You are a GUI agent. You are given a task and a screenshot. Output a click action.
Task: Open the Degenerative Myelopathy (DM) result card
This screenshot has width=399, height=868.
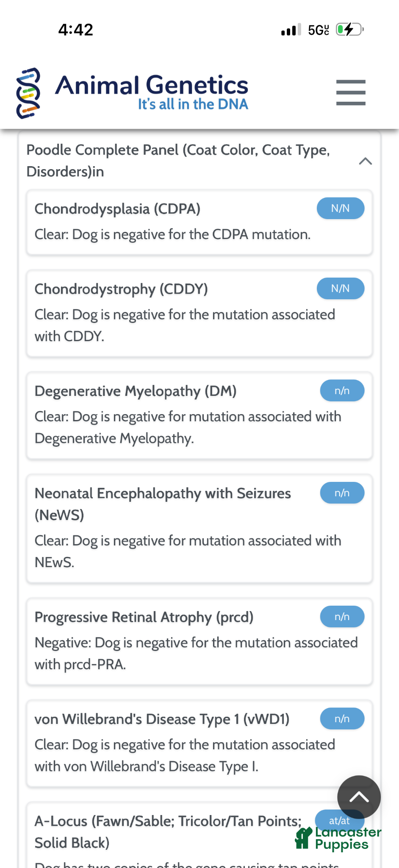pos(199,416)
